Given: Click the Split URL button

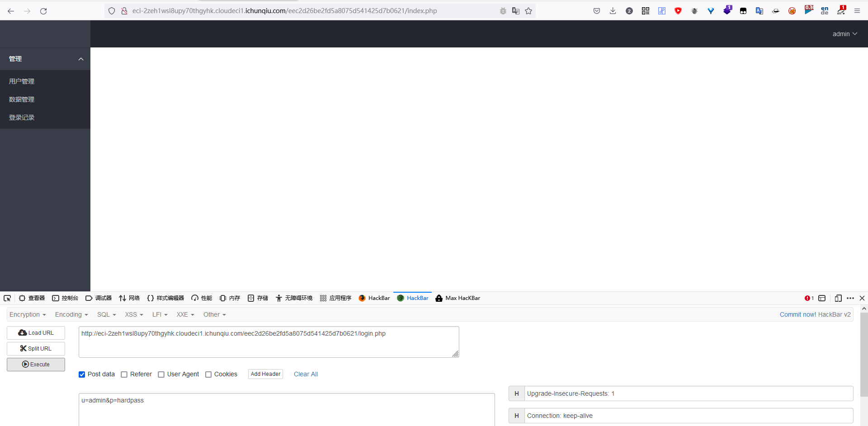Looking at the screenshot, I should coord(36,349).
